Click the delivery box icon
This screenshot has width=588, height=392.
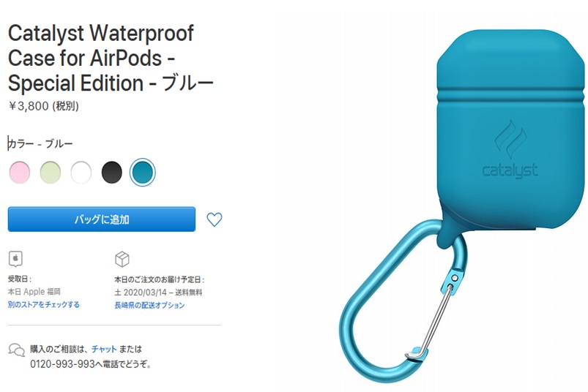[x=122, y=259]
